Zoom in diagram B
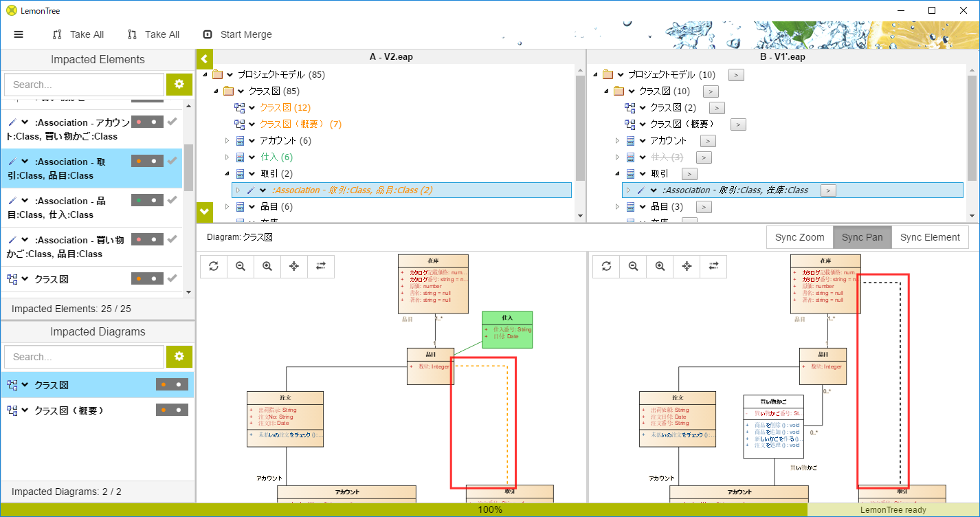The image size is (980, 517). (660, 266)
